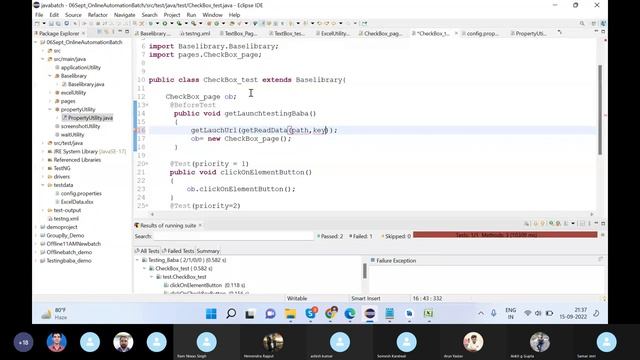The width and height of the screenshot is (640, 360).
Task: Switch to the ExcelUtility editor tab
Action: coord(333,33)
